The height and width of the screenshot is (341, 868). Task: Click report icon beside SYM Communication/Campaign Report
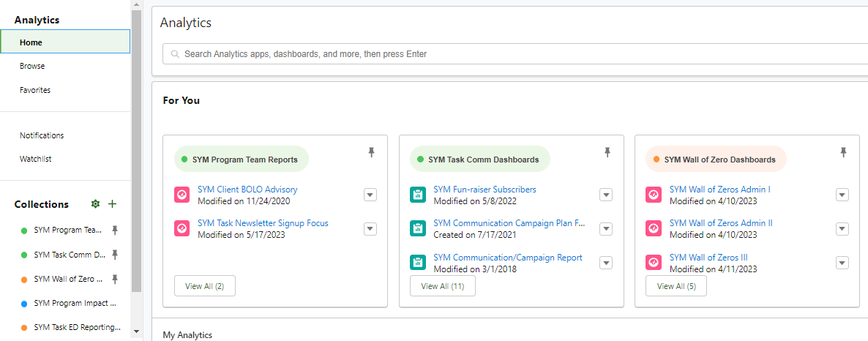click(417, 263)
